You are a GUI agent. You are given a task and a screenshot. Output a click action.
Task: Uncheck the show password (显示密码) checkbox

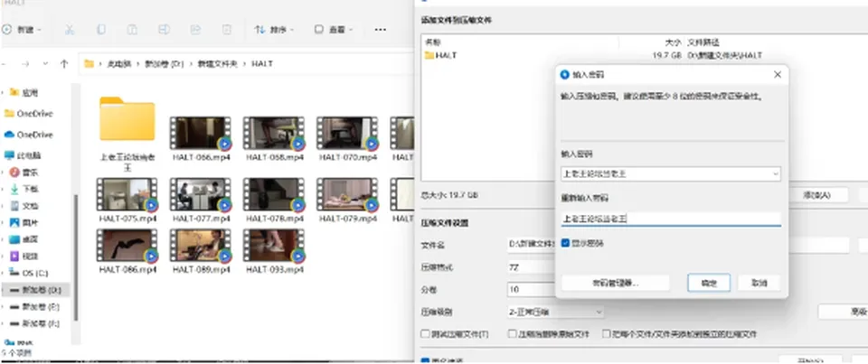click(x=565, y=243)
